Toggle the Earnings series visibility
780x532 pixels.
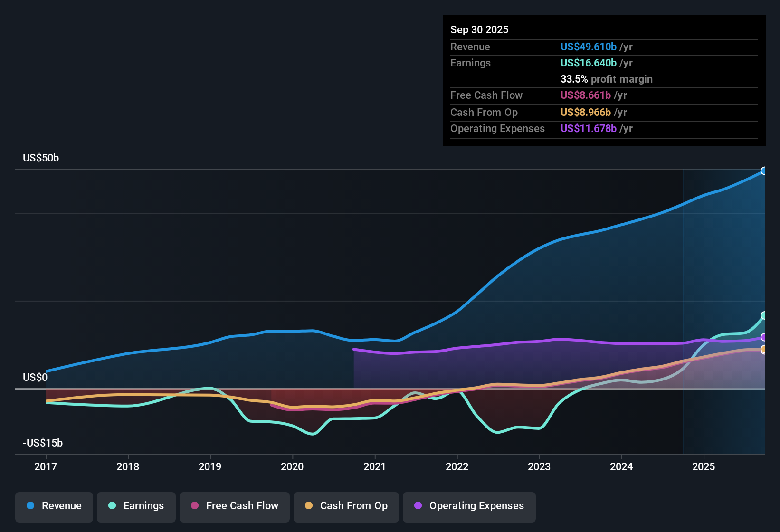[x=136, y=506]
